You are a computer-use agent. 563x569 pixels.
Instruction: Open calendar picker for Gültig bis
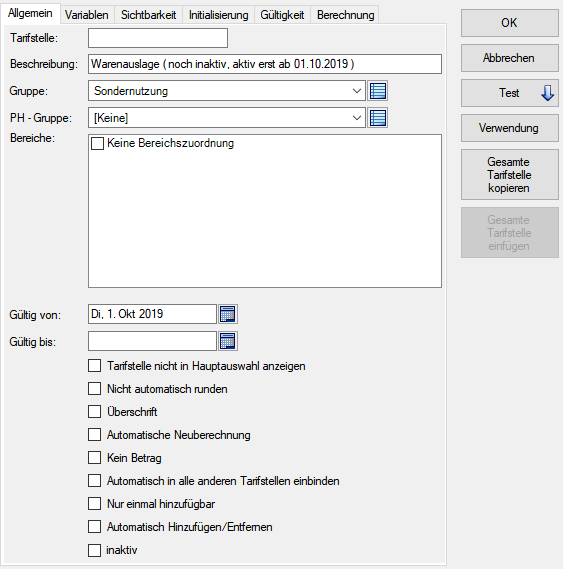228,341
